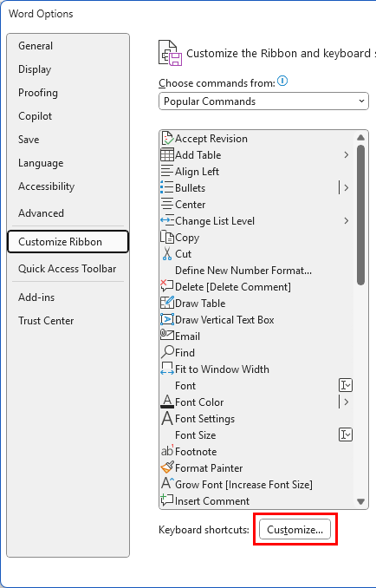Viewport: 376px width, 588px height.
Task: Select the Accept Revision command icon
Action: [167, 139]
